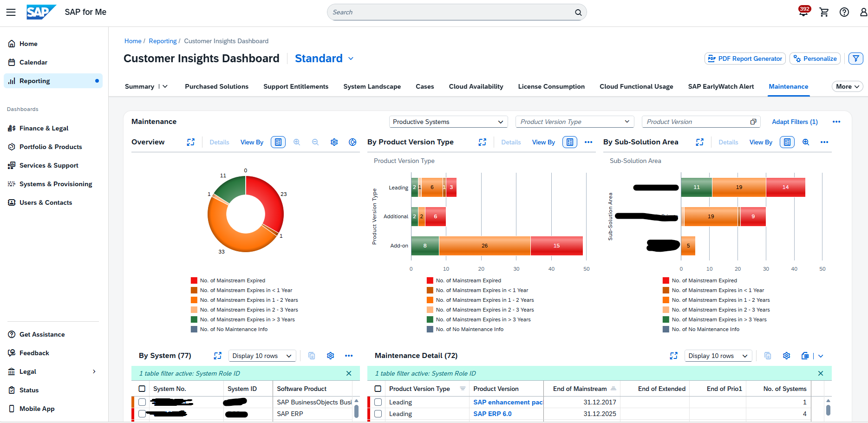
Task: Open the More tabs dropdown
Action: 848,86
